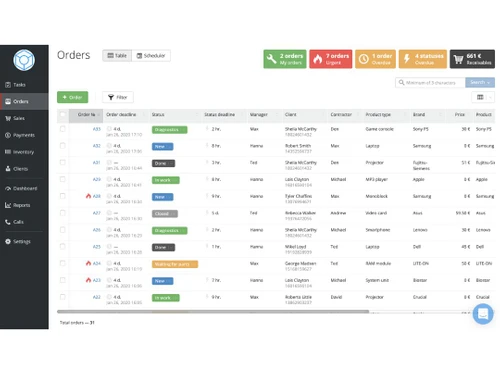This screenshot has width=500, height=375.
Task: Change Waiting for parts status badge
Action: pyautogui.click(x=175, y=264)
